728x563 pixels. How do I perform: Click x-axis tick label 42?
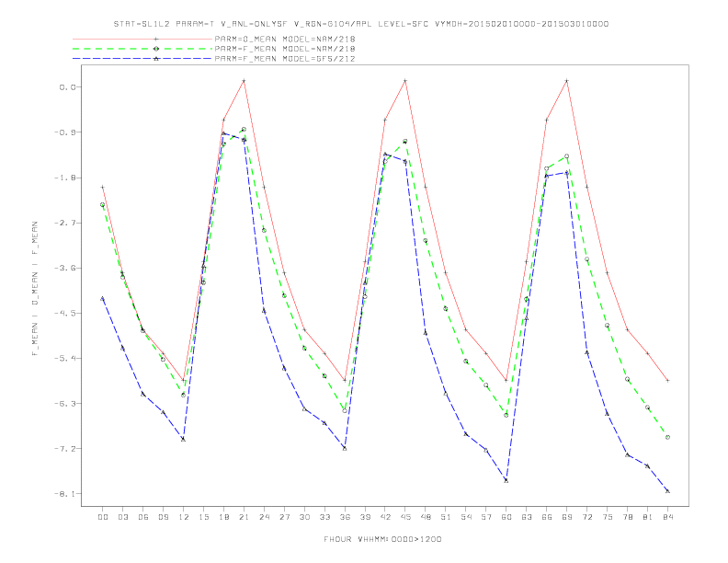click(x=385, y=517)
